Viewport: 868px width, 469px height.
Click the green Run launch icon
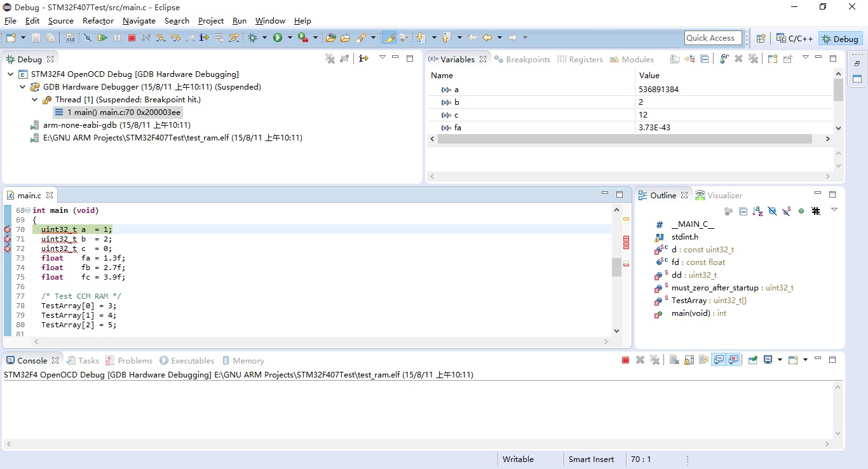pyautogui.click(x=278, y=38)
